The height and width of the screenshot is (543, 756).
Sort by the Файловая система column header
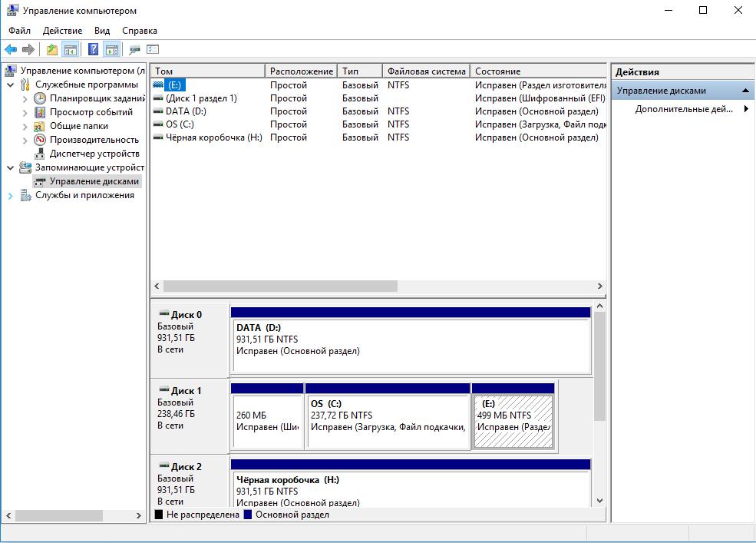pos(426,71)
